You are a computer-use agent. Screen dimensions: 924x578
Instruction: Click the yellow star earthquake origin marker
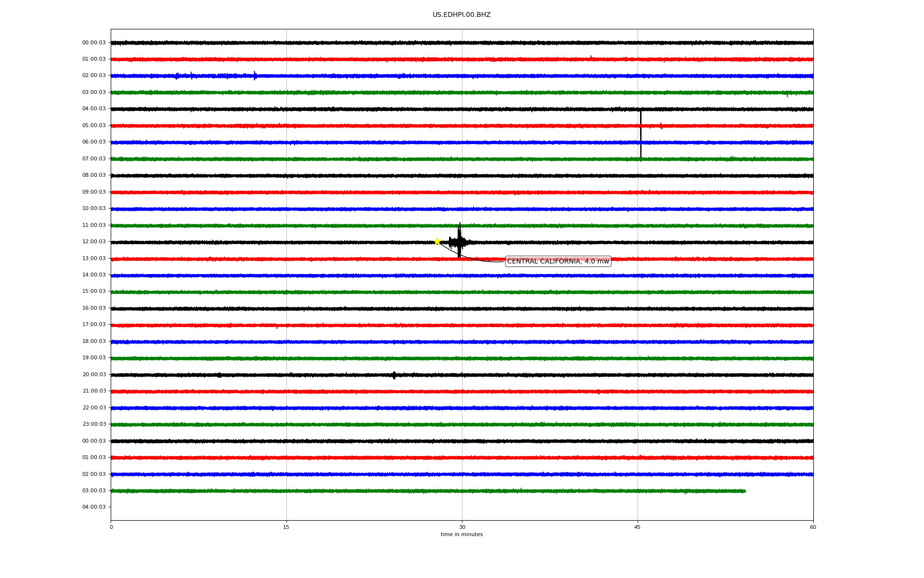tap(437, 241)
